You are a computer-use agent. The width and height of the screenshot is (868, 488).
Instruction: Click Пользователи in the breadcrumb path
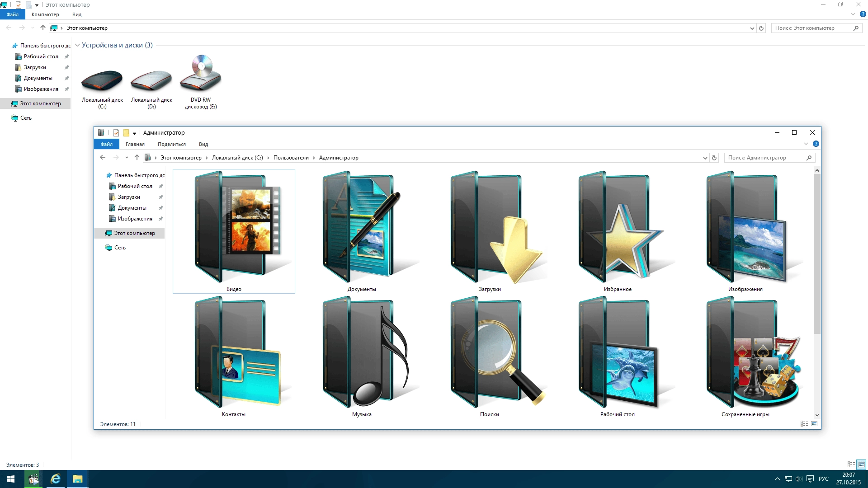point(291,158)
